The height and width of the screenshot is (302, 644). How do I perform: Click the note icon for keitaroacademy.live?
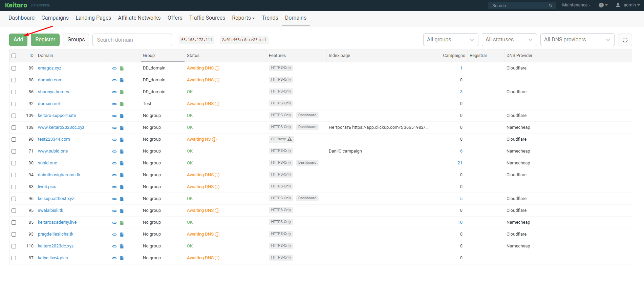coord(122,223)
